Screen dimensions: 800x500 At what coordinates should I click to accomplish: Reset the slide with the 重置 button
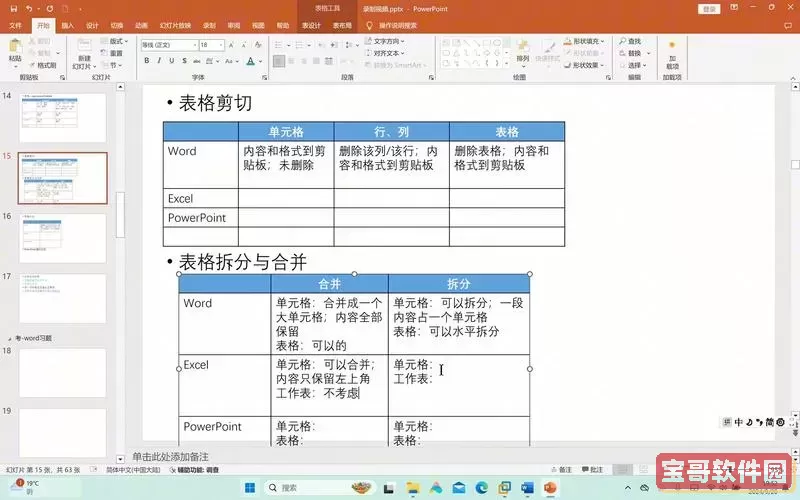click(112, 53)
